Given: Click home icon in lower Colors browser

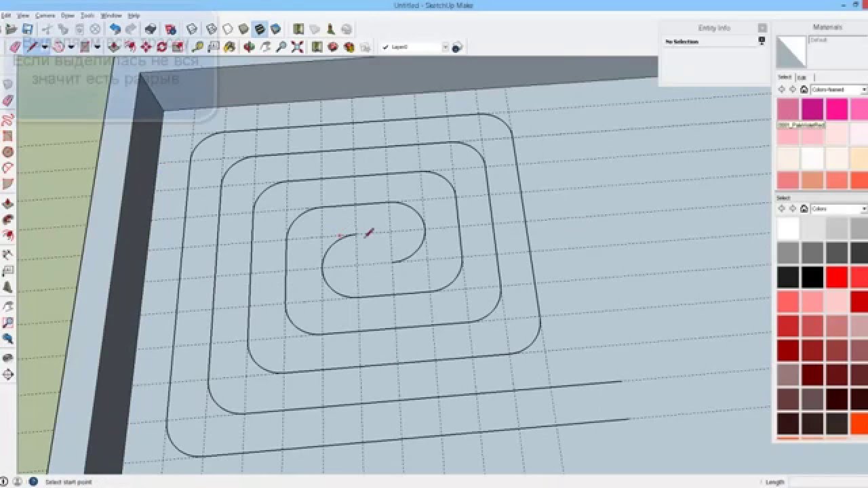Looking at the screenshot, I should click(804, 209).
